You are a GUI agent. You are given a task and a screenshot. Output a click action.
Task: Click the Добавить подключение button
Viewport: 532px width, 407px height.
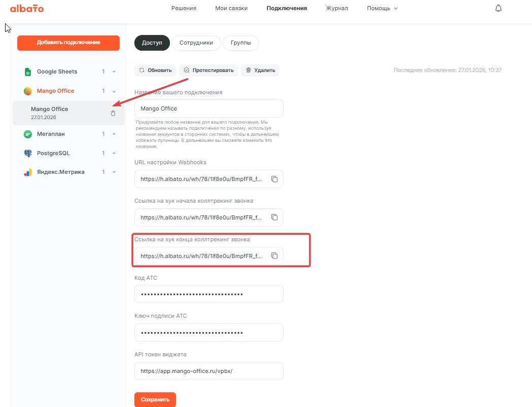coord(68,43)
